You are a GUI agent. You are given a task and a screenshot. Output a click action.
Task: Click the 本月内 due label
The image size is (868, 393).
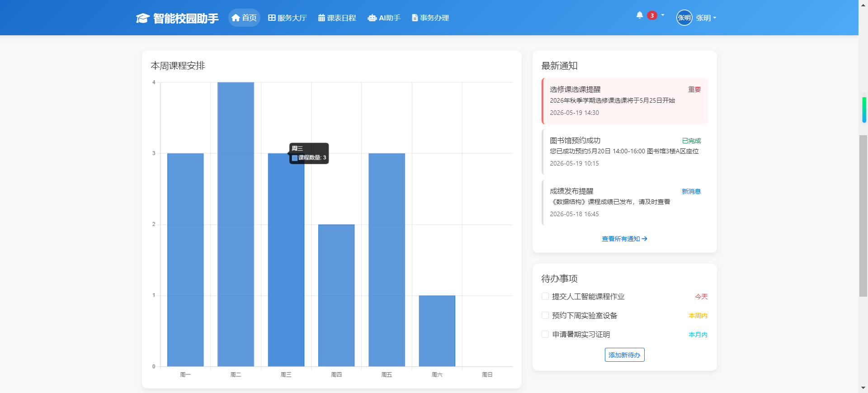(x=698, y=335)
